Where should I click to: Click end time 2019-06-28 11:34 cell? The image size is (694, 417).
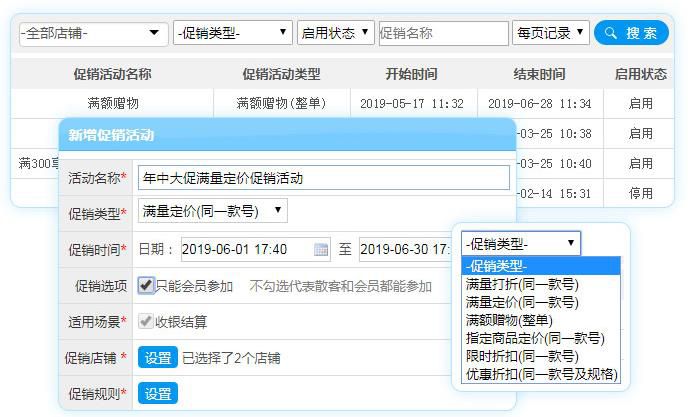tap(540, 104)
